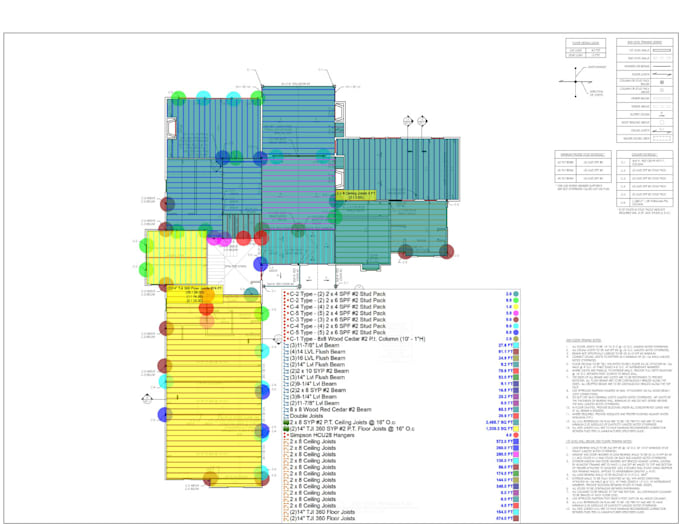Click the linear icon beside (4)14 LVL Flush Beam
The height and width of the screenshot is (525, 680).
click(x=286, y=352)
